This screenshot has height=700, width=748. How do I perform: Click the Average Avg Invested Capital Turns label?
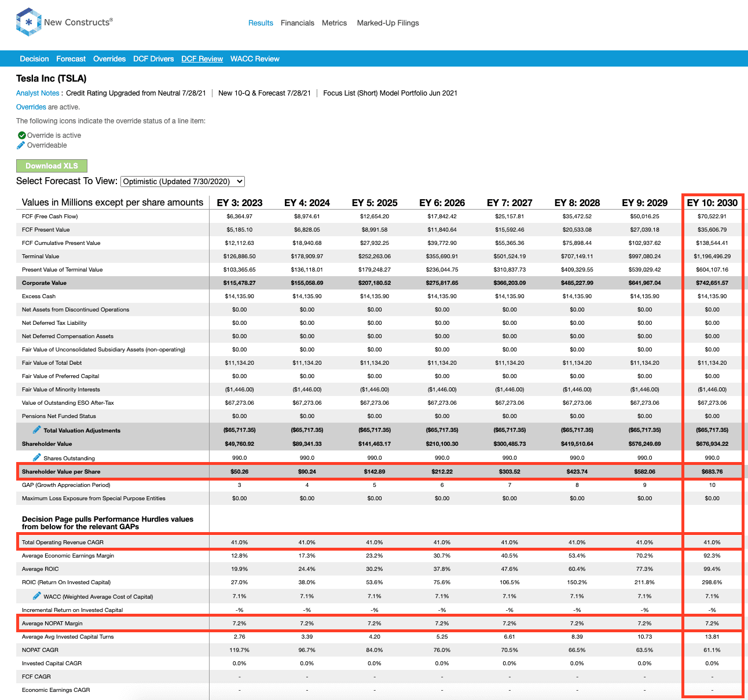pyautogui.click(x=68, y=637)
